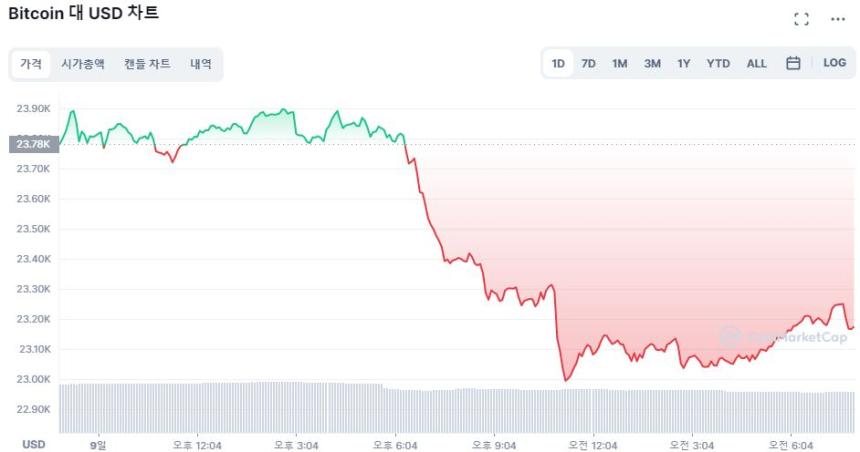Screen dimensions: 860x452
Task: Switch to the 시가총액 tab
Action: [82, 64]
